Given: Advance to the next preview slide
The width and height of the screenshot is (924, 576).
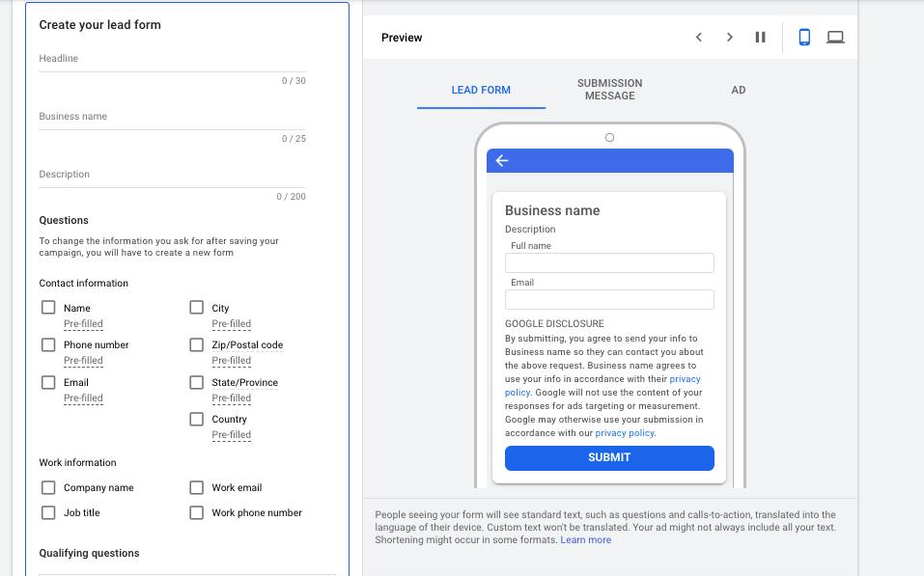Looking at the screenshot, I should pos(730,37).
